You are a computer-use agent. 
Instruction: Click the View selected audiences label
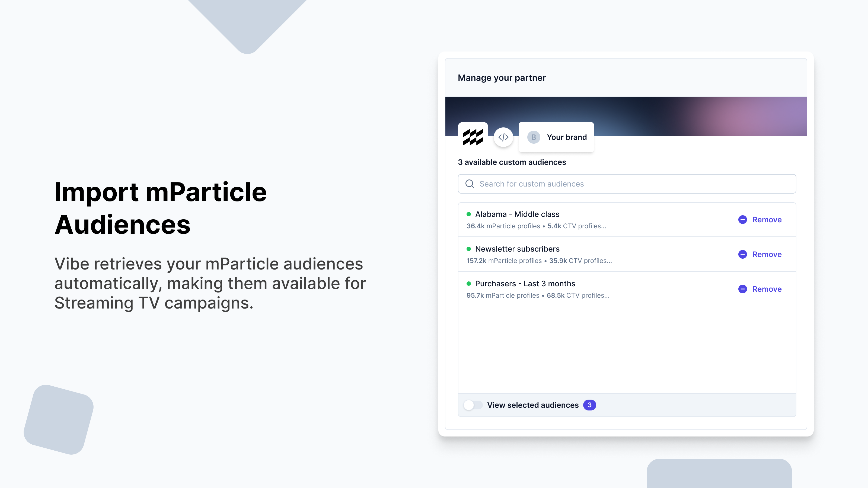532,405
